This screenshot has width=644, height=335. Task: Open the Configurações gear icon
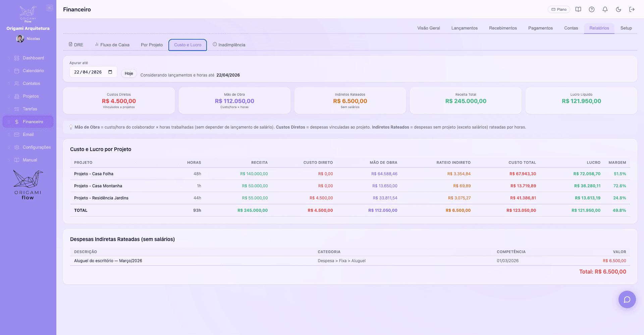(x=17, y=147)
